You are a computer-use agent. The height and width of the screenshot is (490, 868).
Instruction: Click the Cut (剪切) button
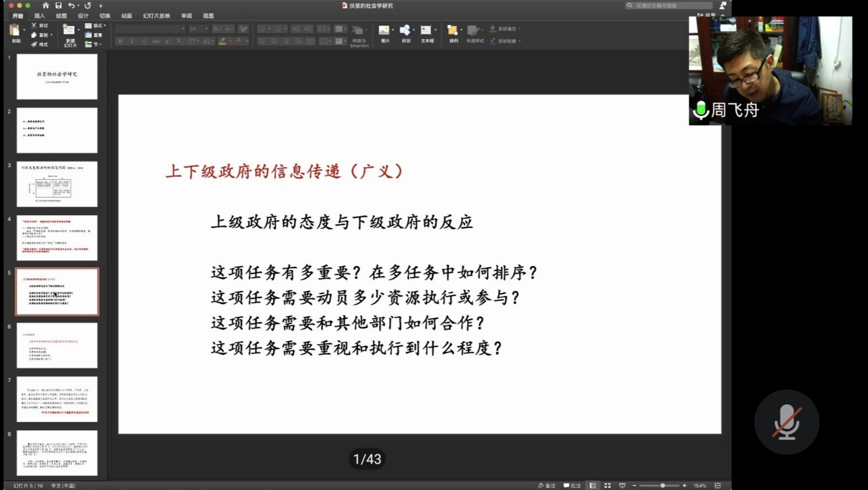pos(40,25)
